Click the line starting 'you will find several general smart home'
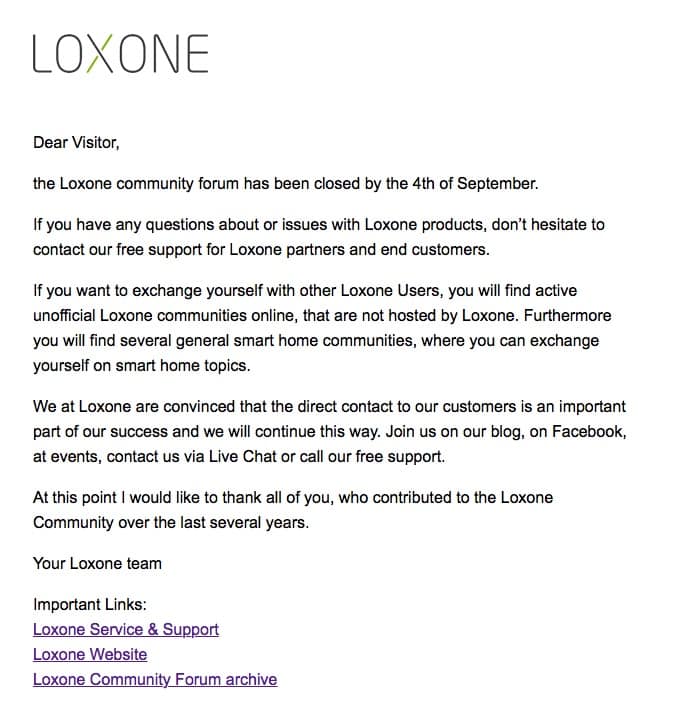674x723 pixels. pyautogui.click(x=316, y=341)
